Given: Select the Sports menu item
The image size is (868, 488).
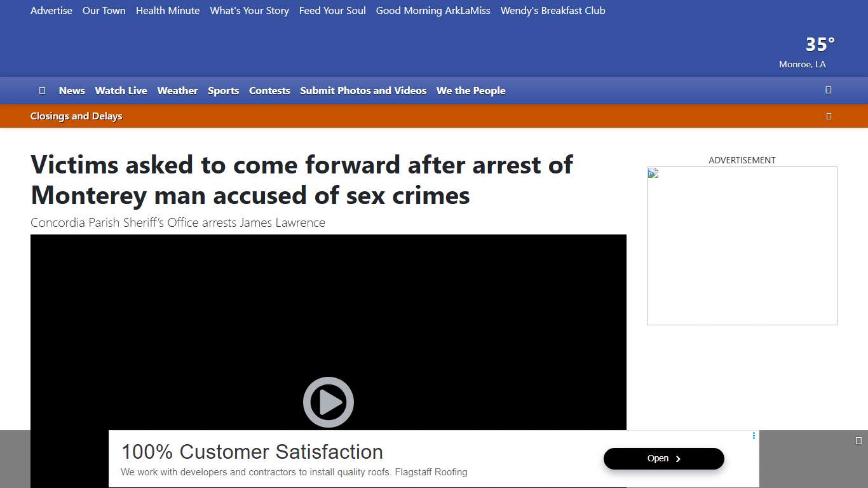Looking at the screenshot, I should [x=224, y=91].
